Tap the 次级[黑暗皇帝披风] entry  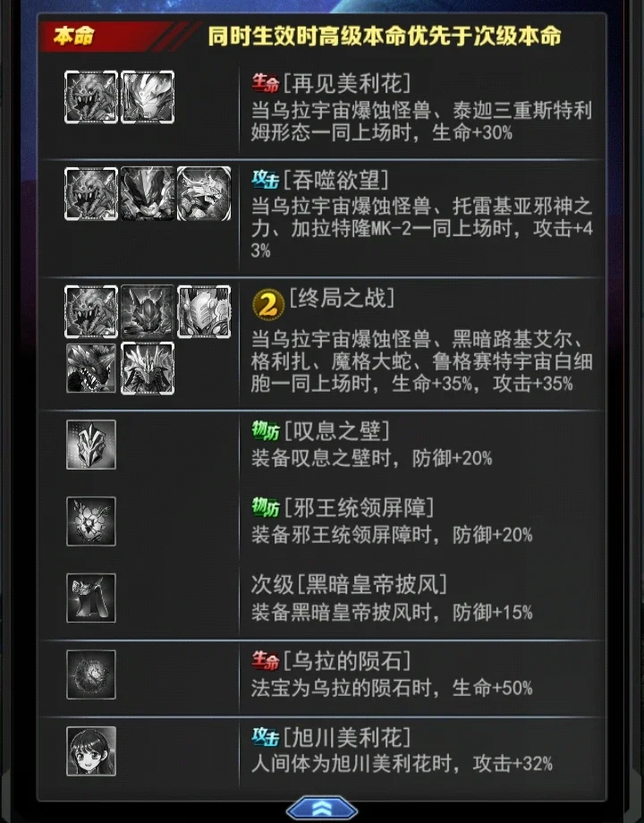tap(349, 584)
